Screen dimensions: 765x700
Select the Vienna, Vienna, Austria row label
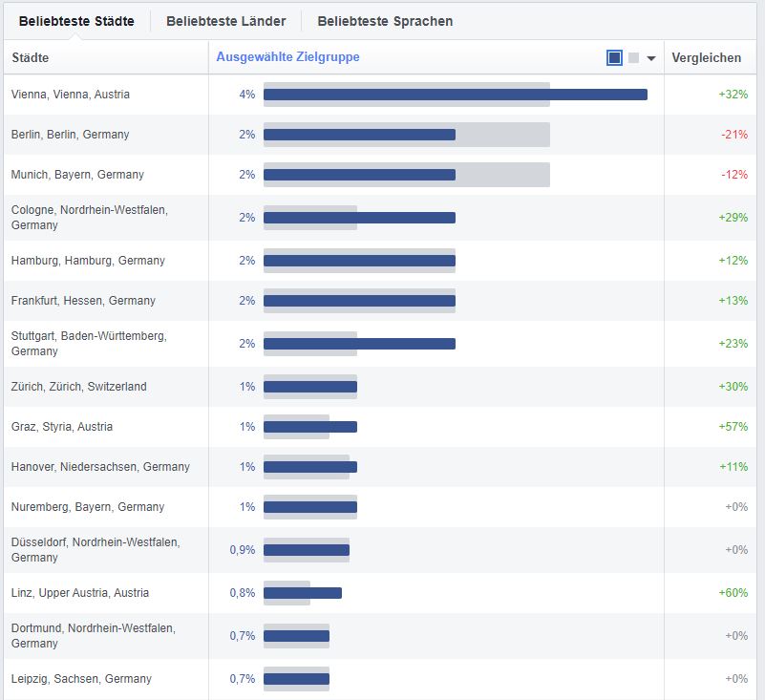tap(71, 95)
